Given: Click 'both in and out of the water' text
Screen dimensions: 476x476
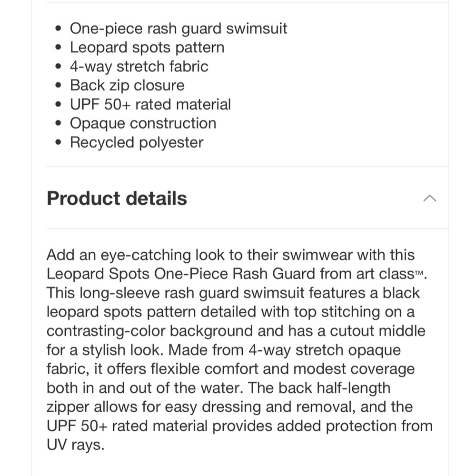Looking at the screenshot, I should 145,388.
